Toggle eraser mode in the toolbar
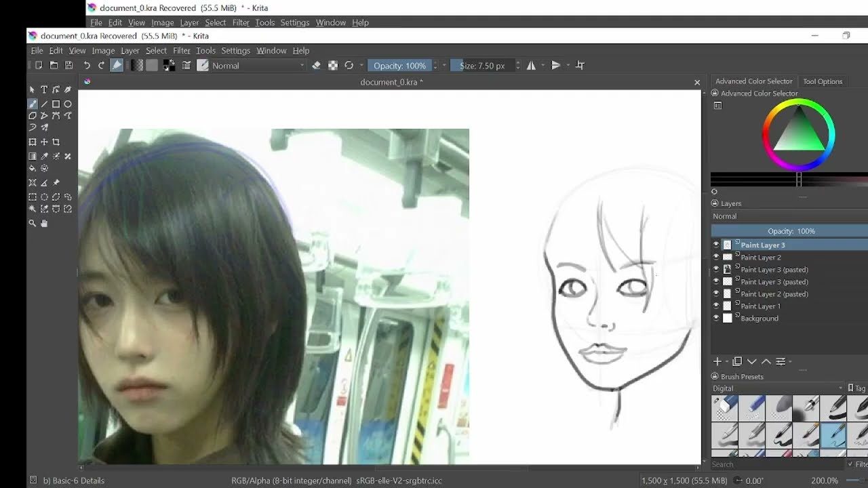868x488 pixels. (316, 65)
